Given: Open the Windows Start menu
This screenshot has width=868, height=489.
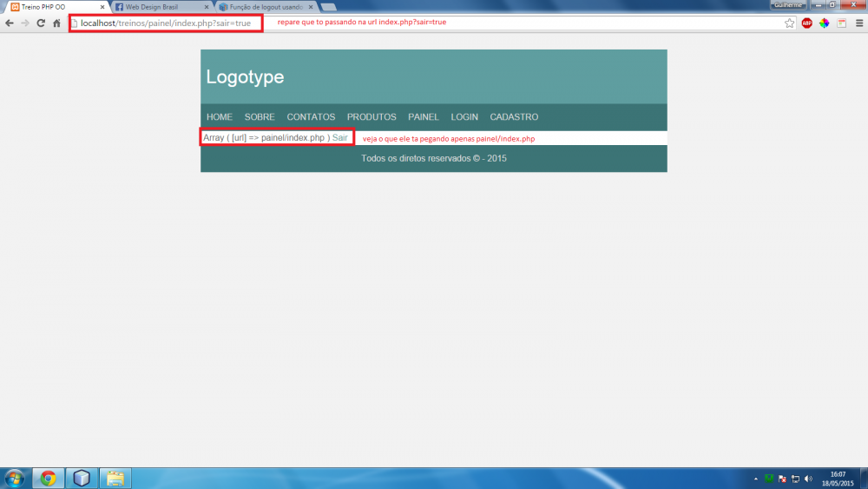Looking at the screenshot, I should pyautogui.click(x=14, y=478).
